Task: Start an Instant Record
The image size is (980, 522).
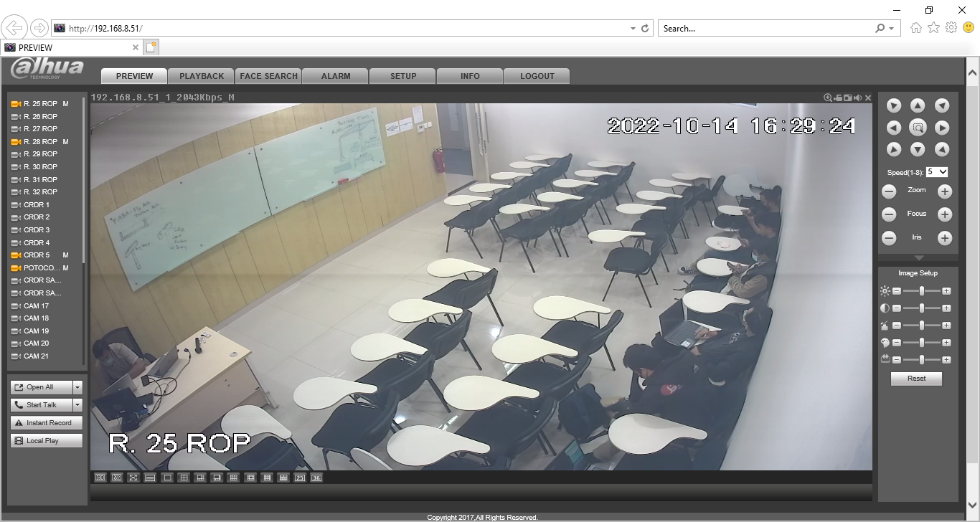Action: tap(47, 423)
